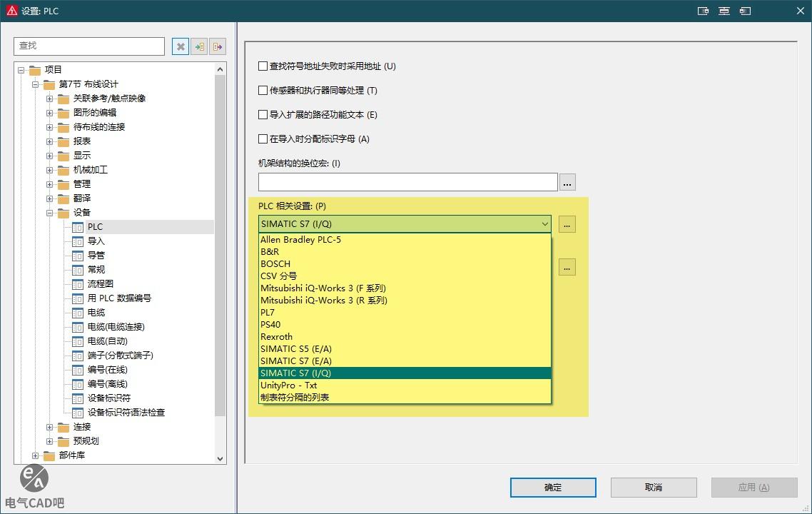
Task: Expand the 预规划 folder
Action: [50, 441]
